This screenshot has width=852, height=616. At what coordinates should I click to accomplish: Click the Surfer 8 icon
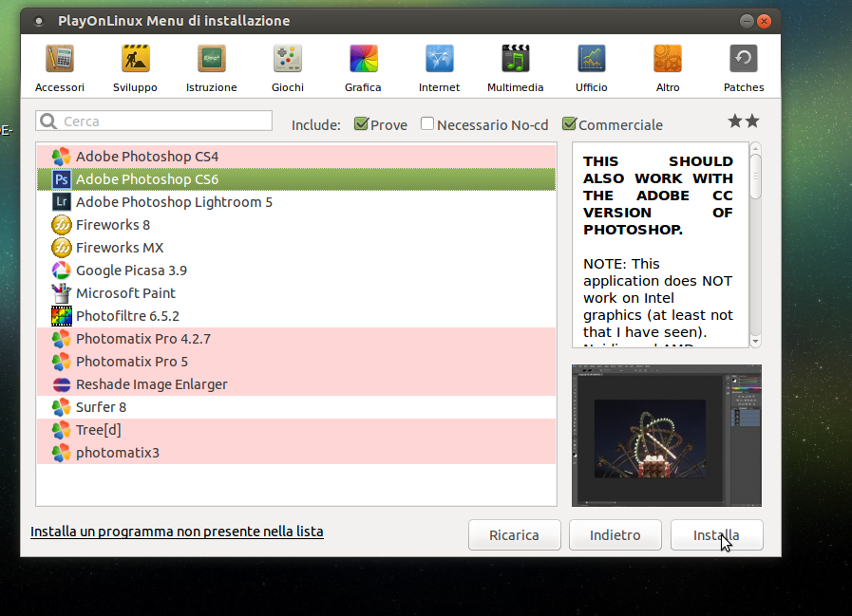(x=62, y=407)
